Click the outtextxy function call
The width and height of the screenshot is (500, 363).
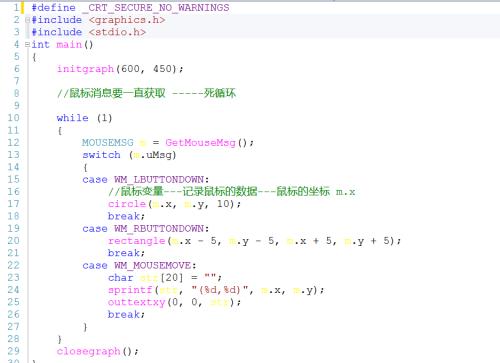[137, 302]
